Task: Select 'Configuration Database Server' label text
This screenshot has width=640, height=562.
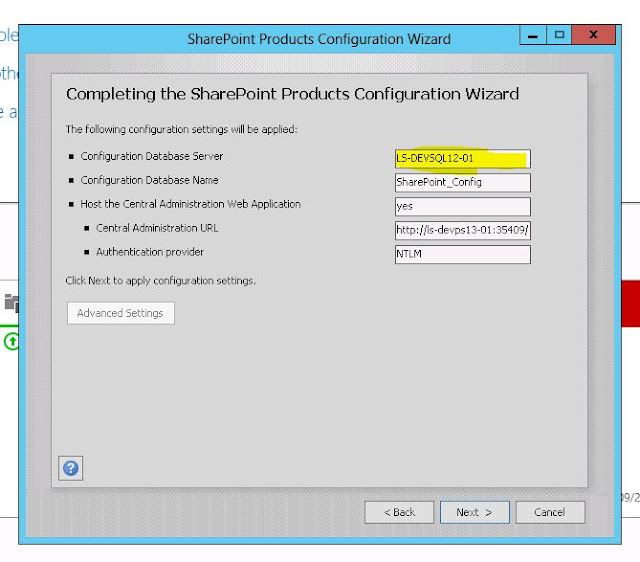Action: point(151,156)
